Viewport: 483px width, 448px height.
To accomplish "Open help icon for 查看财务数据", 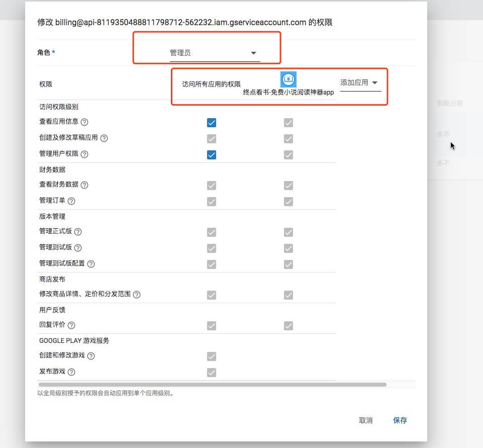I will (x=84, y=185).
